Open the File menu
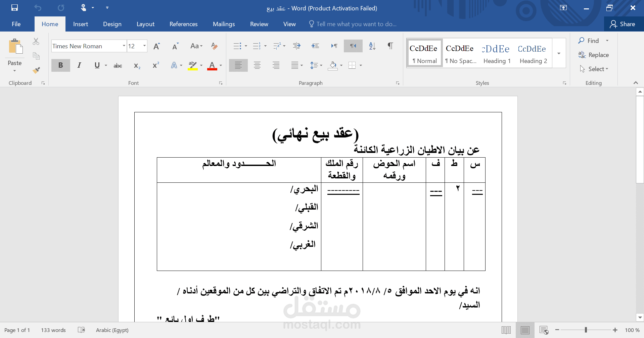 coord(16,24)
